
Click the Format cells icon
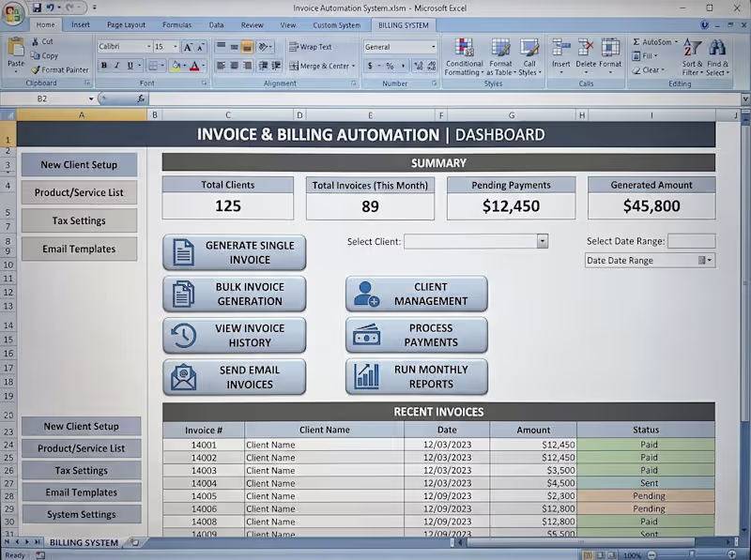[610, 48]
